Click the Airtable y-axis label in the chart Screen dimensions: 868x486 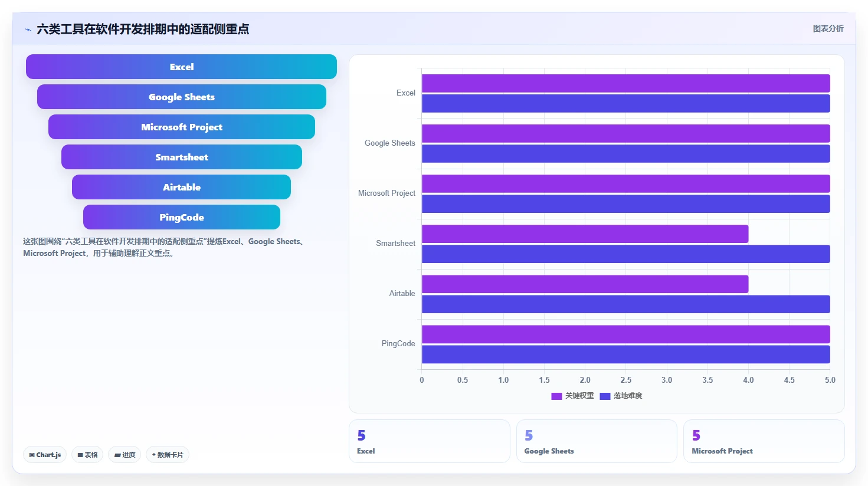(x=402, y=294)
